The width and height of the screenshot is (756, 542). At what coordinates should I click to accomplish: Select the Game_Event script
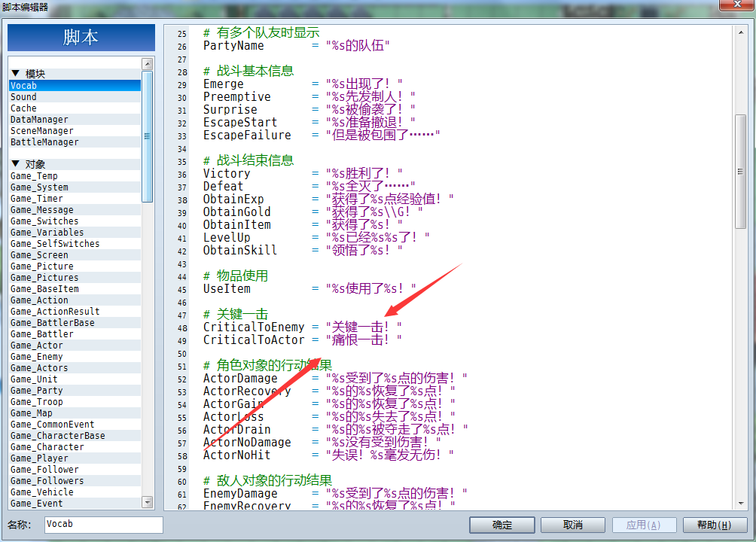click(75, 504)
